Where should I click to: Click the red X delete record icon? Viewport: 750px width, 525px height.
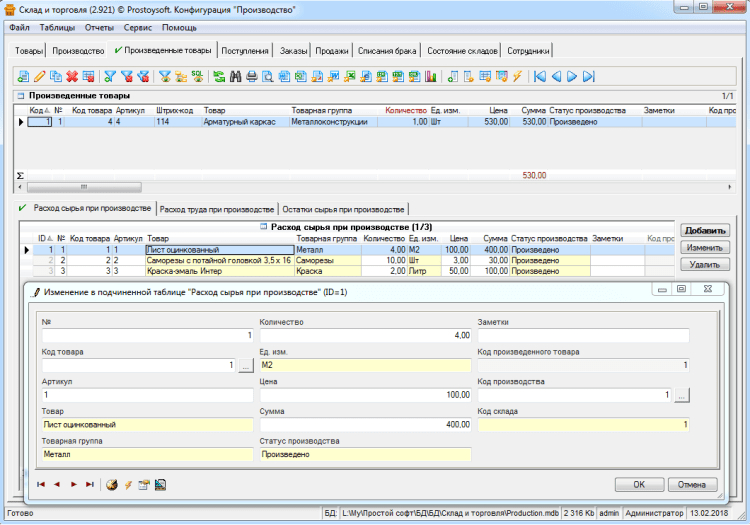coord(72,76)
